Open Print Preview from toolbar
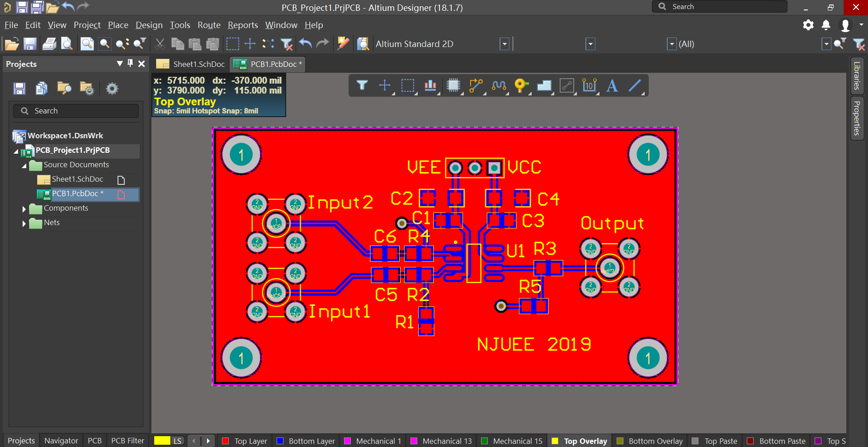The width and height of the screenshot is (868, 447). point(67,44)
